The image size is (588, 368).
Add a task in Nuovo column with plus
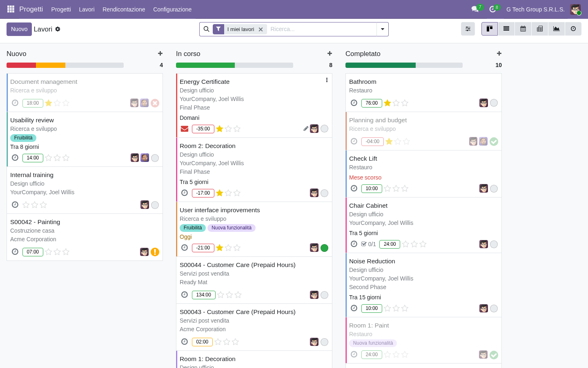[x=160, y=54]
